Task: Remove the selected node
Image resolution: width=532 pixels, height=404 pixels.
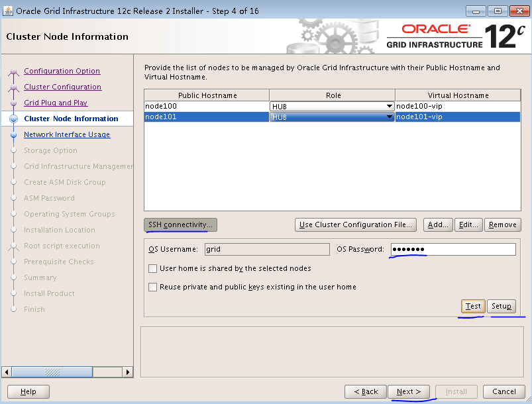Action: coord(503,225)
